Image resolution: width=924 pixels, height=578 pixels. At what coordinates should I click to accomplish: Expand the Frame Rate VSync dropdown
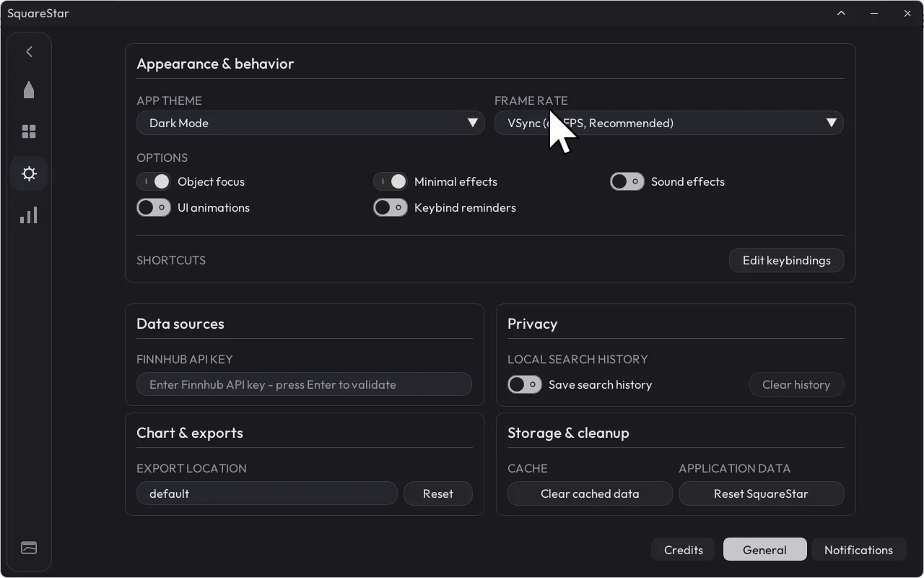pyautogui.click(x=669, y=123)
